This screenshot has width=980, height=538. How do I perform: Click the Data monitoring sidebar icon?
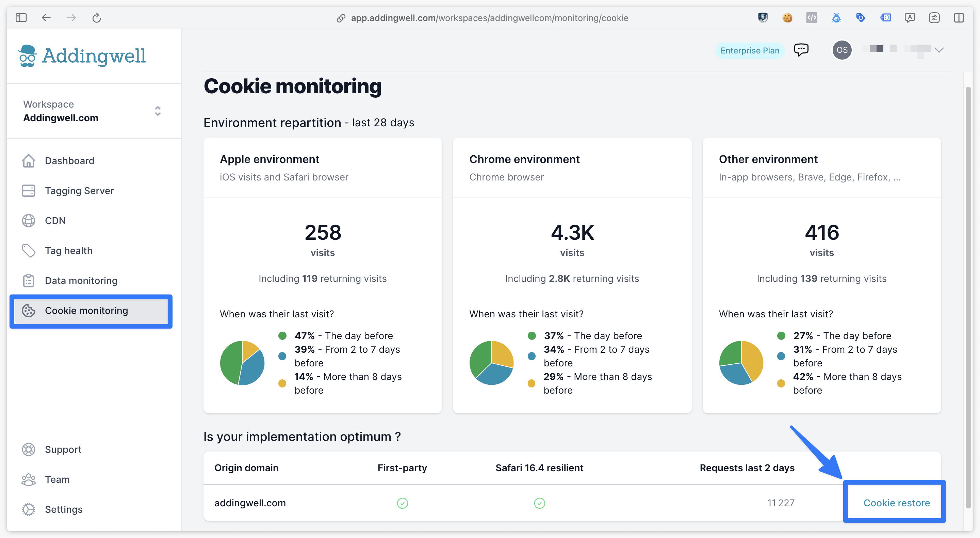coord(29,280)
